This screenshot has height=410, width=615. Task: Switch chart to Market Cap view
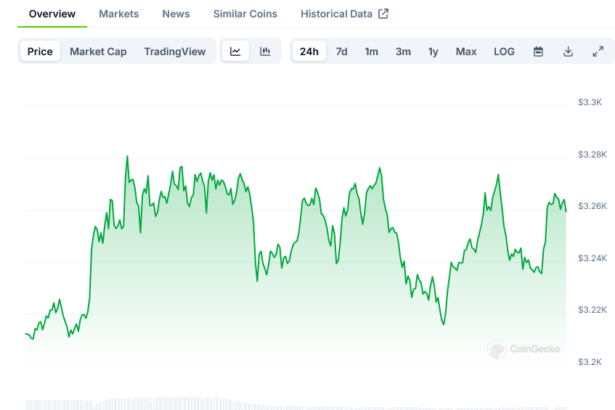98,51
